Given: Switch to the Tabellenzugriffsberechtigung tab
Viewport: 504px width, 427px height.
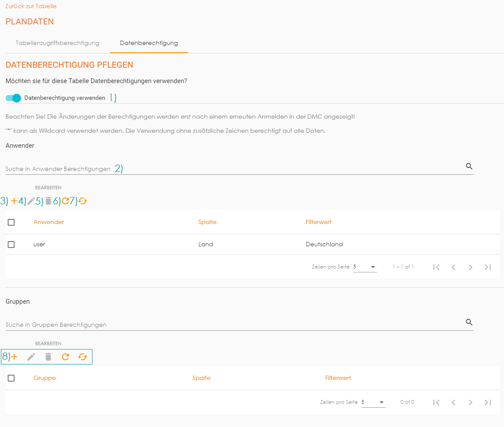Looking at the screenshot, I should 57,43.
